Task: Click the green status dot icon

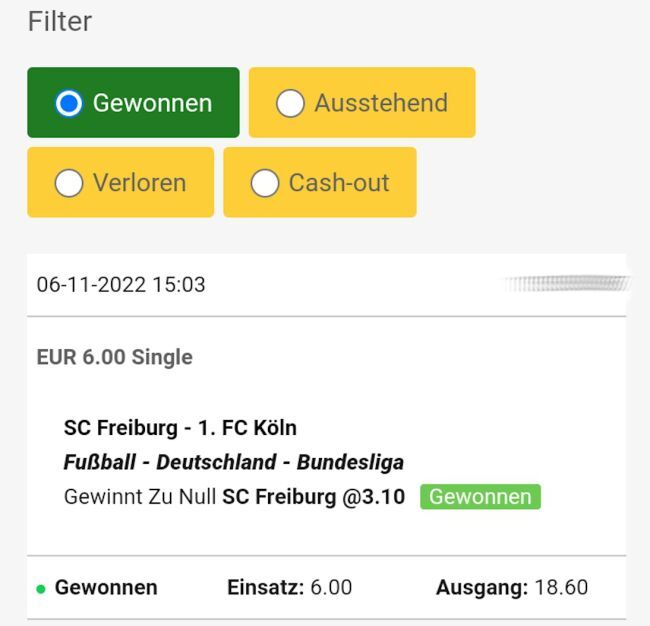Action: point(41,589)
